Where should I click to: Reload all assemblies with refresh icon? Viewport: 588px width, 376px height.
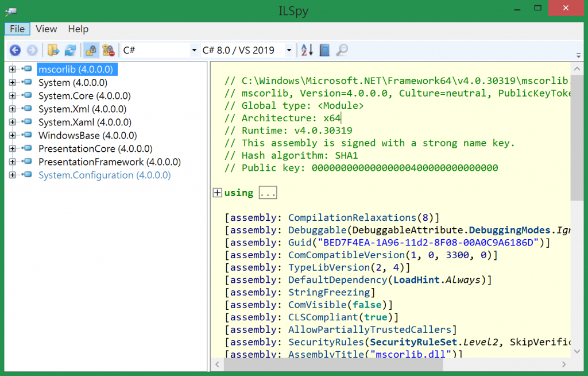[x=70, y=50]
